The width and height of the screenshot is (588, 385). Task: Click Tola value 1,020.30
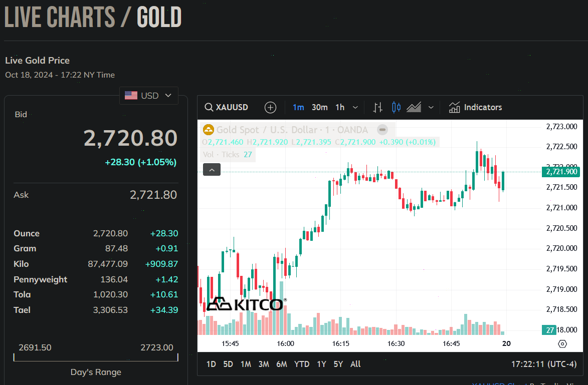click(x=110, y=294)
